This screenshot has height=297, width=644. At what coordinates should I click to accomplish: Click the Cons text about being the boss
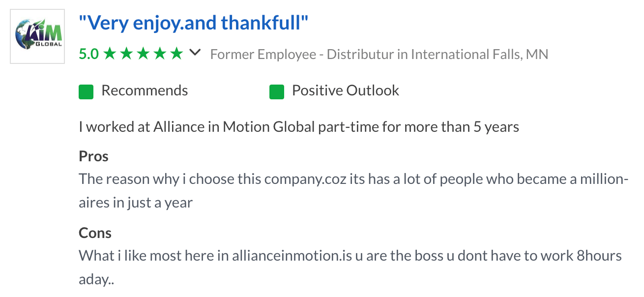tap(351, 267)
